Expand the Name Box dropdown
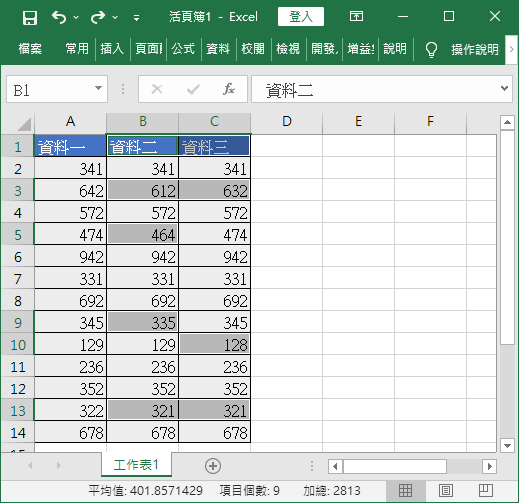 98,88
